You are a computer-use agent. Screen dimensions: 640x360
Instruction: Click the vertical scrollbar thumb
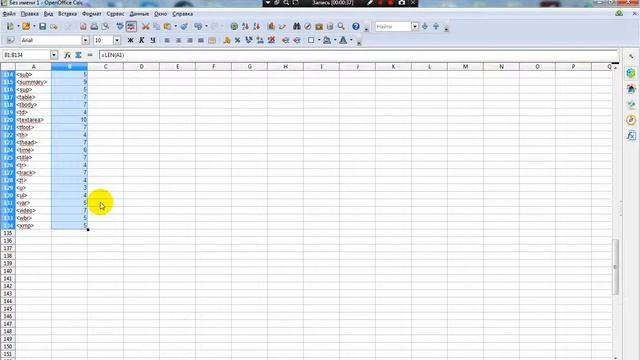616,267
